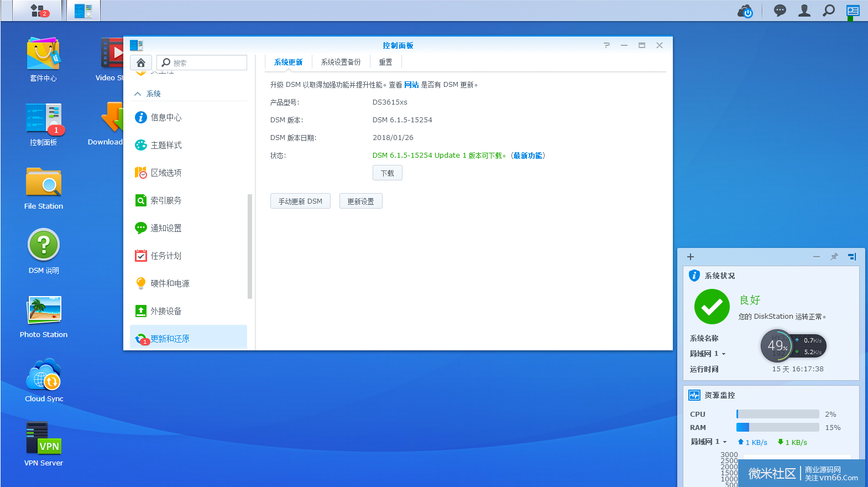Image resolution: width=868 pixels, height=487 pixels.
Task: Launch VPN Server desktop icon
Action: click(44, 445)
